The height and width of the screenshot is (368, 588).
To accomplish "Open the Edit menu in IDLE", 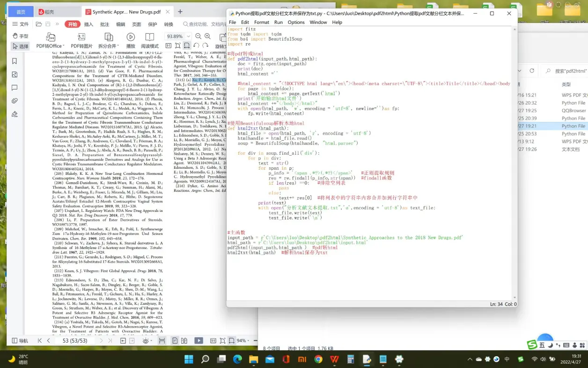I will pyautogui.click(x=245, y=22).
